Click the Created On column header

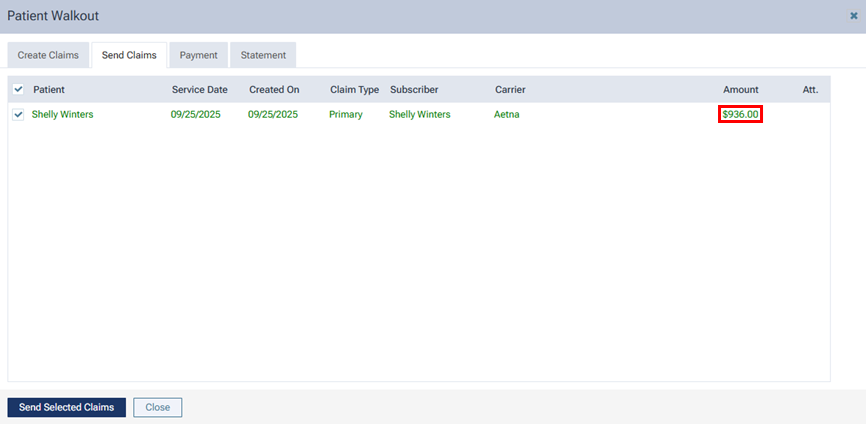pos(274,90)
